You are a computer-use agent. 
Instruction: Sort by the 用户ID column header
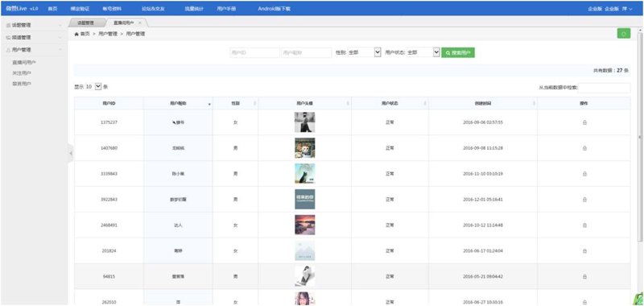tap(109, 104)
